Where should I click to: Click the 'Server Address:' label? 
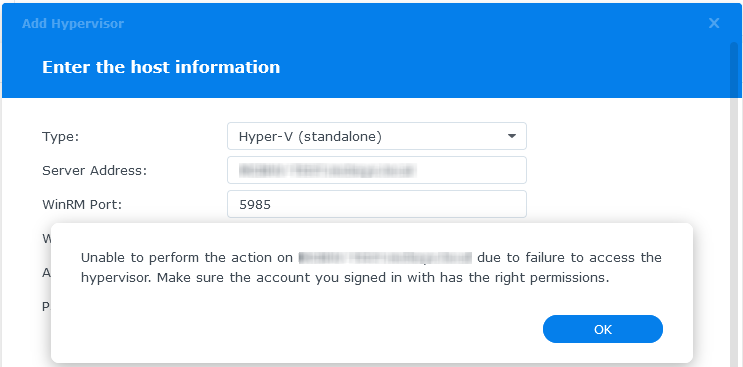(x=94, y=170)
